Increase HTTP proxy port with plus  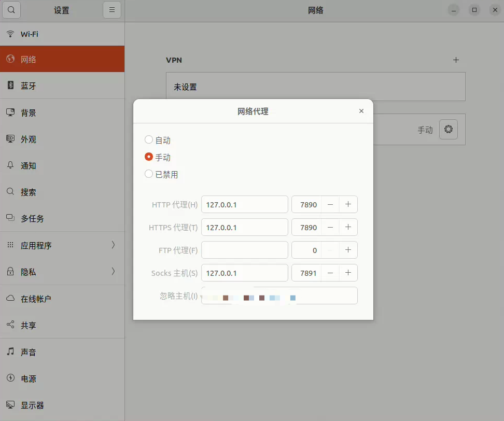[348, 204]
